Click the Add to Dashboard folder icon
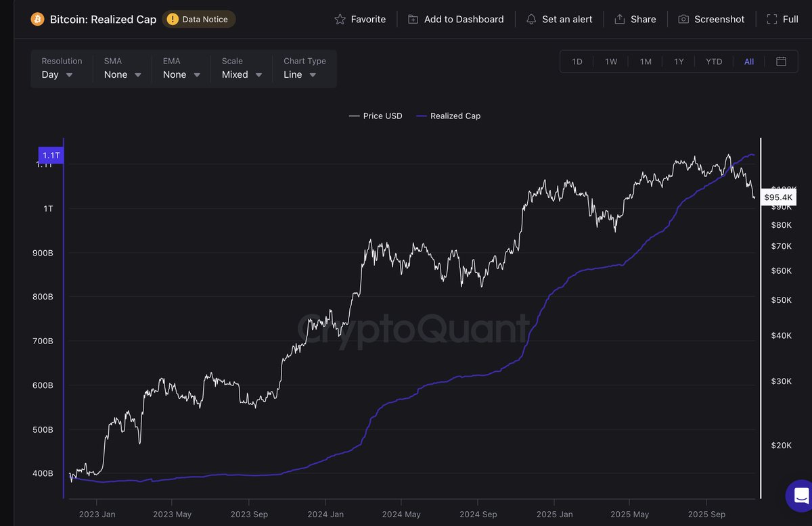The width and height of the screenshot is (812, 526). pyautogui.click(x=413, y=19)
